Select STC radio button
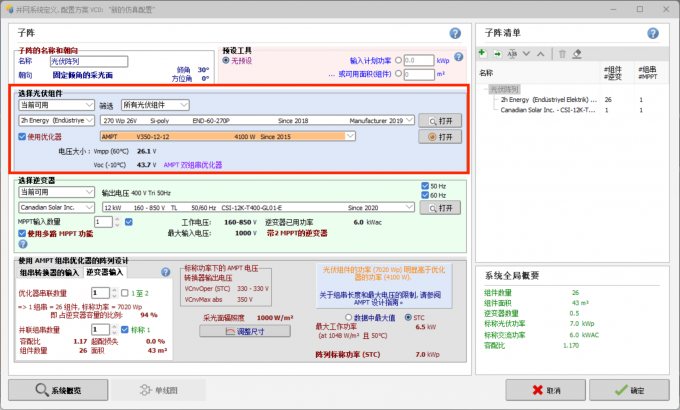The height and width of the screenshot is (410, 680). click(408, 318)
